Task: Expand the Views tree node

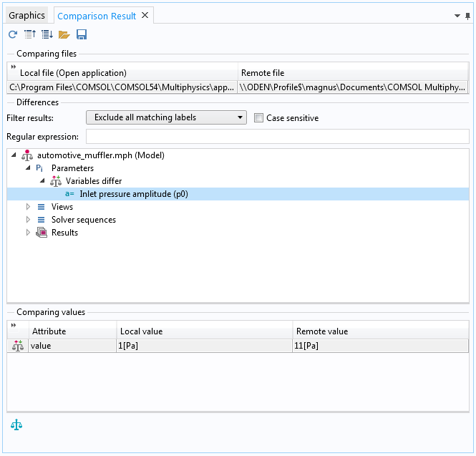Action: 28,207
